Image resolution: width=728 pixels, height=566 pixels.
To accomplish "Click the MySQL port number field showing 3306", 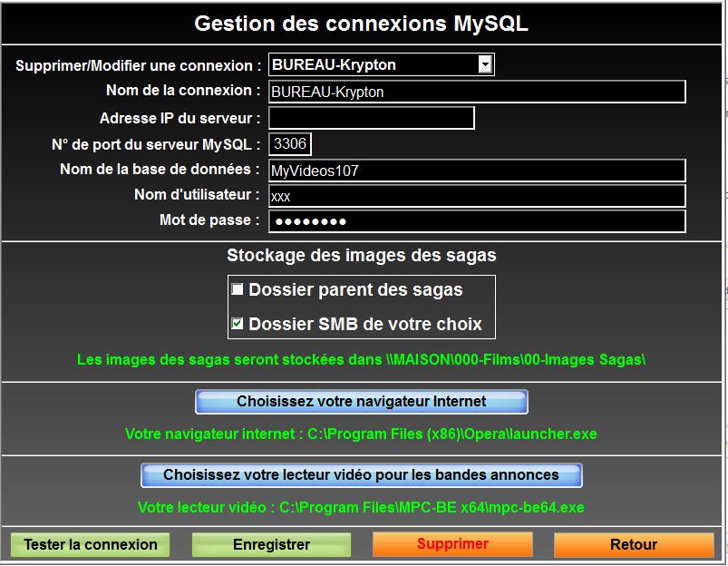I will (x=290, y=144).
